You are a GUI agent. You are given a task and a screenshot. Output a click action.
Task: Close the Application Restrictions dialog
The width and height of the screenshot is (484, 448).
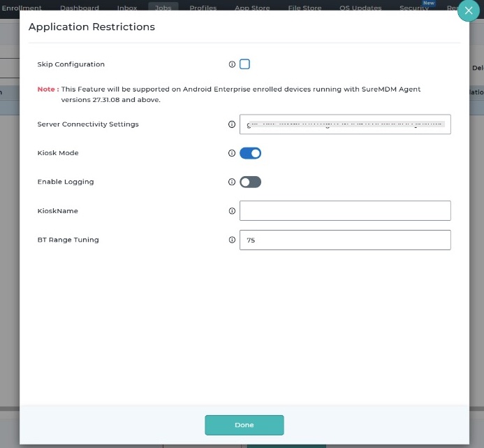(x=469, y=12)
